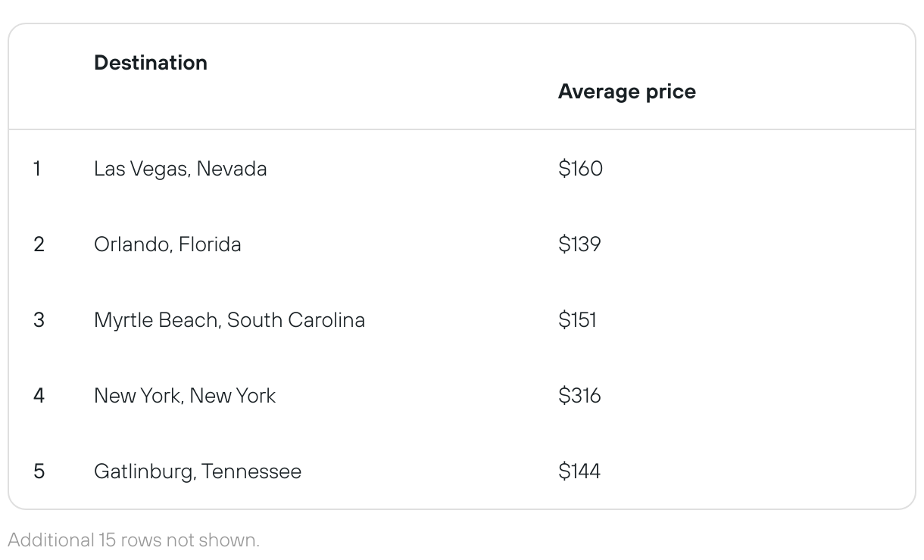Choose the New York, New York row name
The height and width of the screenshot is (560, 924).
point(185,395)
